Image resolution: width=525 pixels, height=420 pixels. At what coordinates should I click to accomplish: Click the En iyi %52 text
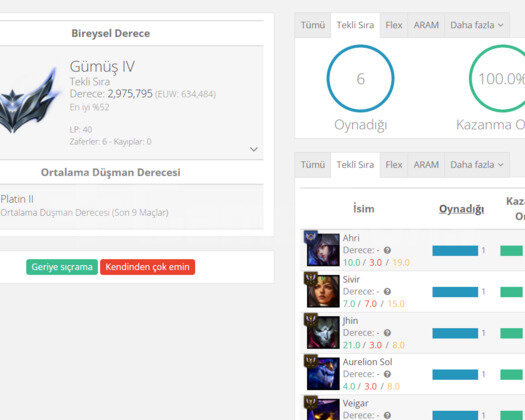click(x=89, y=107)
